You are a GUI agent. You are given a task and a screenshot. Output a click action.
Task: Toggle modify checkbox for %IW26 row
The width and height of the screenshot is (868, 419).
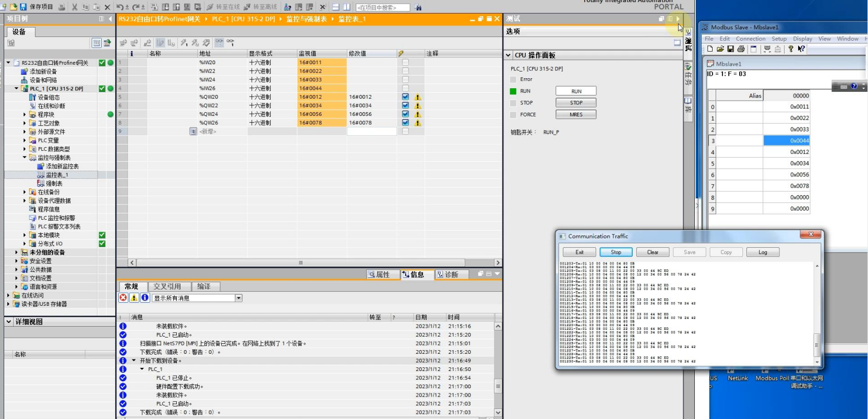point(405,88)
